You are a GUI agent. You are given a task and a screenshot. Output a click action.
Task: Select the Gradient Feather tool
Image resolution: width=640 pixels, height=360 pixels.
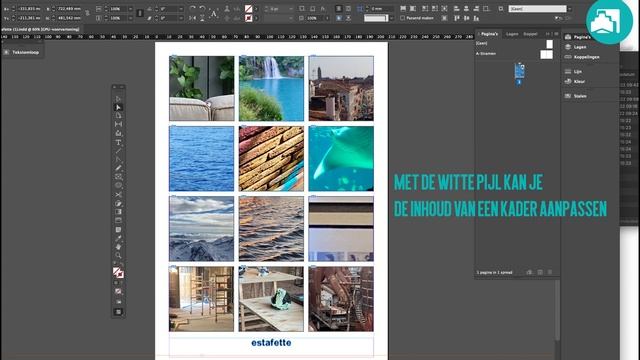pos(118,220)
